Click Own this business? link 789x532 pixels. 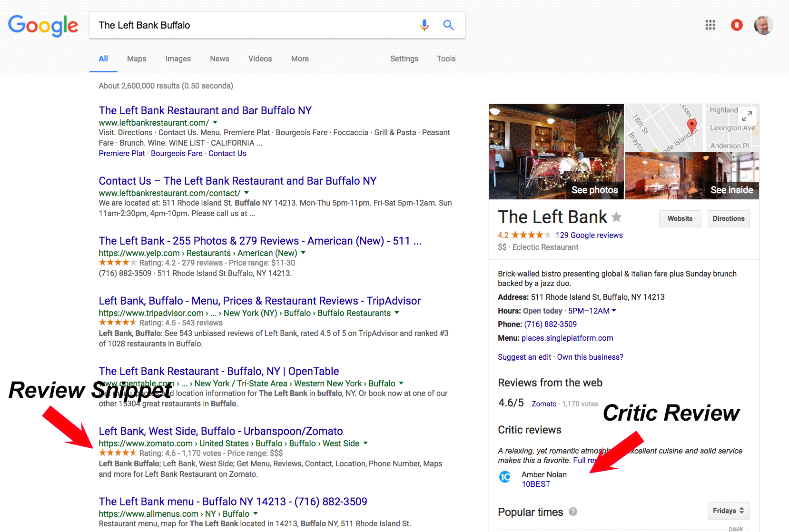coord(590,357)
